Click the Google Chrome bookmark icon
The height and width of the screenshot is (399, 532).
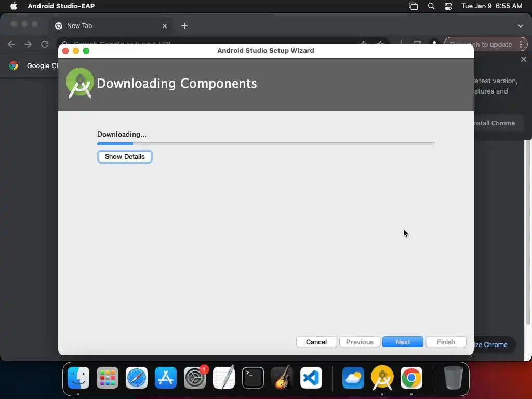click(14, 65)
